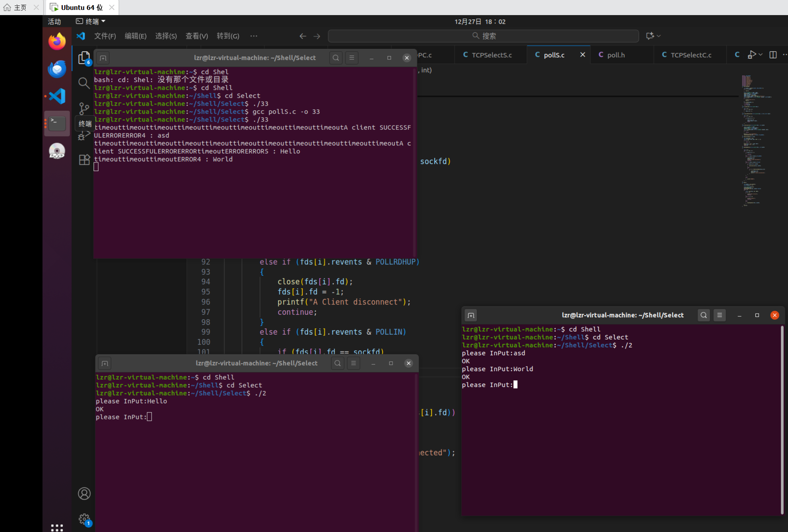Open Manage gear icon in VS Code
The image size is (788, 532).
(x=84, y=519)
